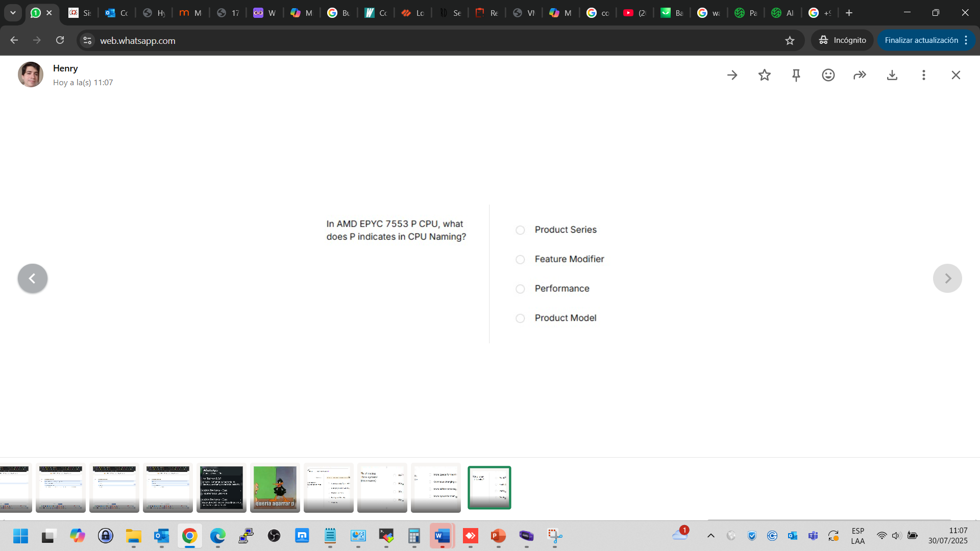The width and height of the screenshot is (980, 551).
Task: Choose the Feature Modifier option
Action: (520, 259)
